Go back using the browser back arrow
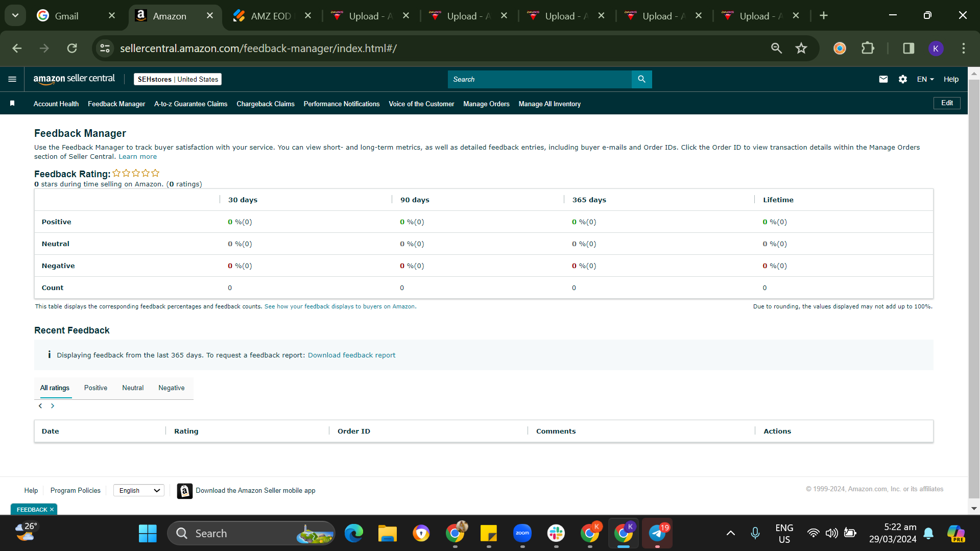 [x=17, y=49]
